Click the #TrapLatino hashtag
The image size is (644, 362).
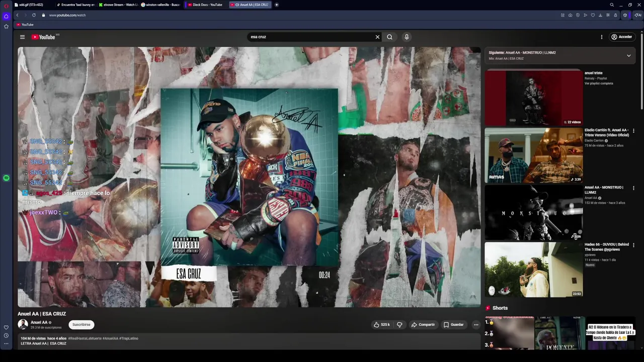coord(129,338)
